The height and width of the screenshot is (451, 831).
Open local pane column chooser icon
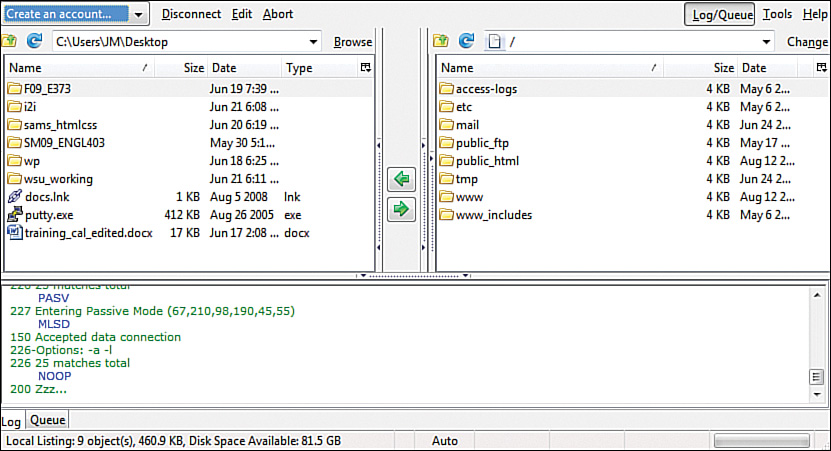[366, 67]
